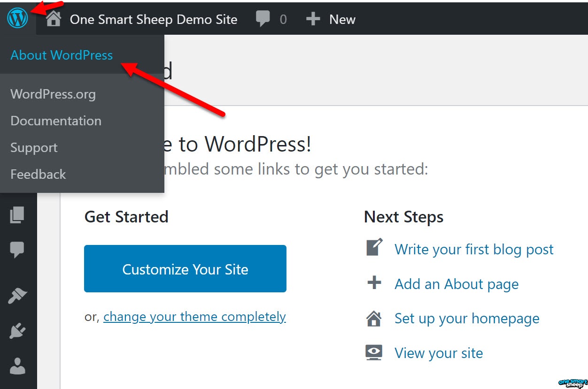
Task: Select the Support menu item
Action: point(34,148)
